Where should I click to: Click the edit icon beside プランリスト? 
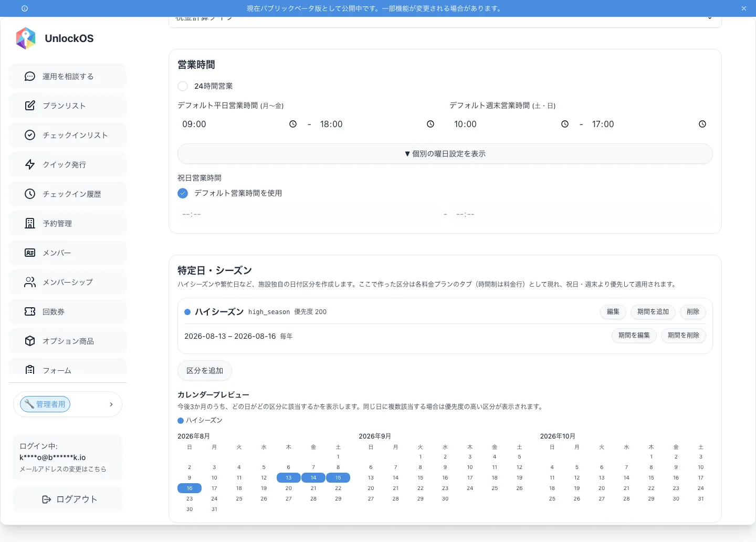coord(30,106)
